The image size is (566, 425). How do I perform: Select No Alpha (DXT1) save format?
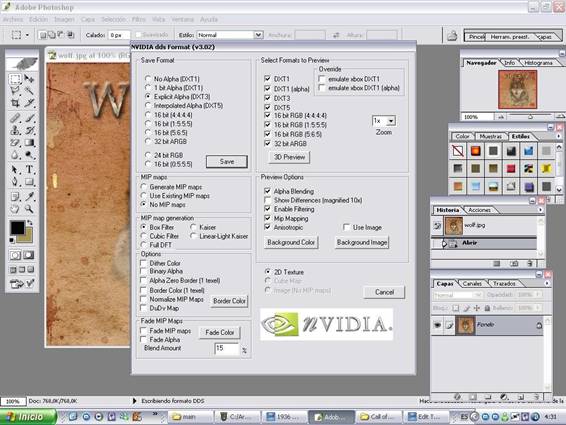point(148,78)
